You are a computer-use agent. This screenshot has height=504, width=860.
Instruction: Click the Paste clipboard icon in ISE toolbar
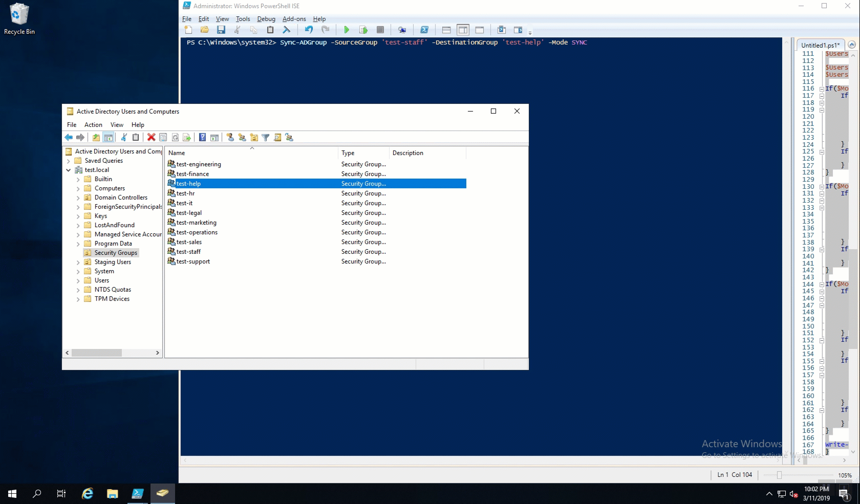(x=270, y=30)
